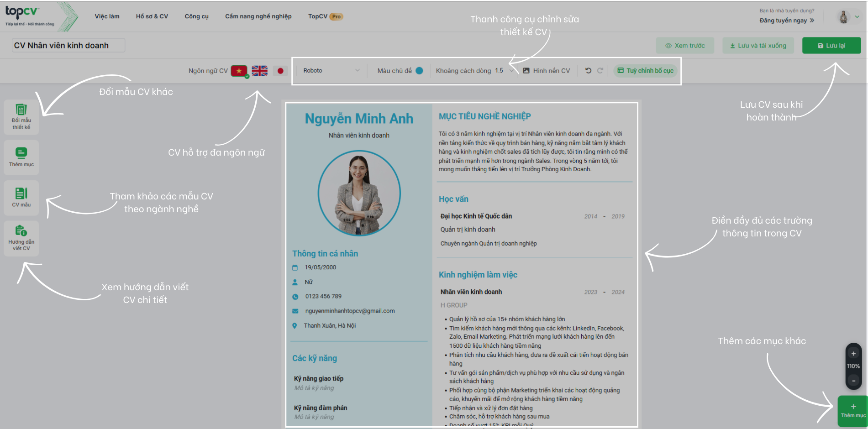Viewport: 868px width, 429px height.
Task: Click the green Thêm mục floating button
Action: coord(852,411)
